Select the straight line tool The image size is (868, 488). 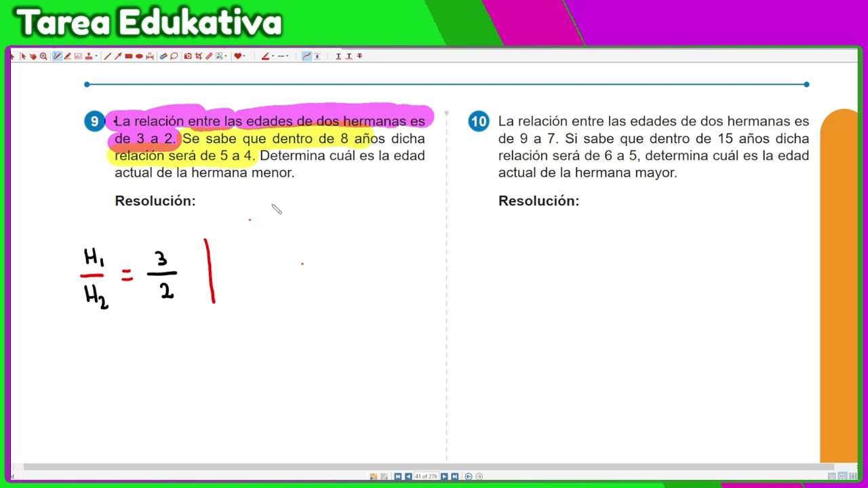click(x=107, y=56)
